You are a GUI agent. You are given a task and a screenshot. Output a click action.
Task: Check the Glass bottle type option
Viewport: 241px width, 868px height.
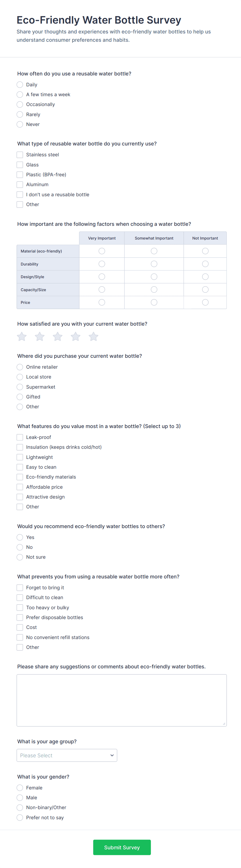(x=20, y=165)
